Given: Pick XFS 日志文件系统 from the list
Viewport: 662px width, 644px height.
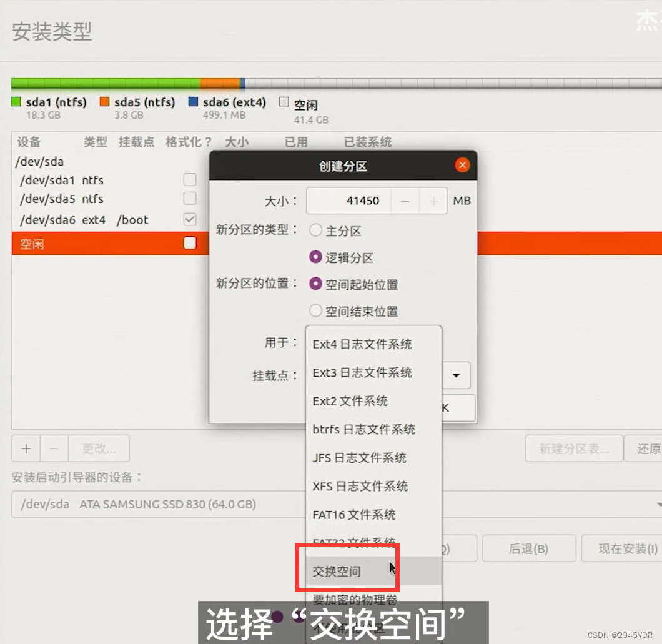Looking at the screenshot, I should pos(373,486).
